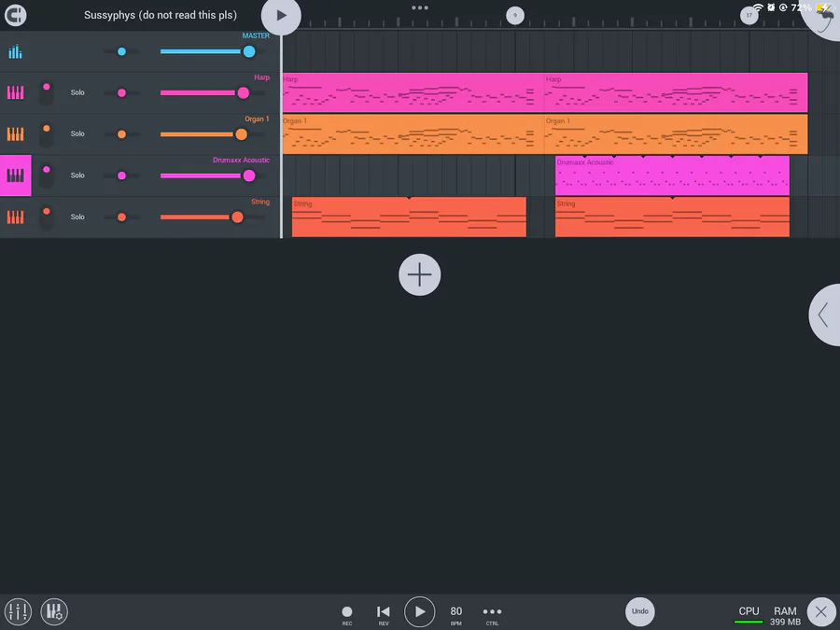This screenshot has width=840, height=630.
Task: Rewind playback with the REV button
Action: [x=384, y=614]
